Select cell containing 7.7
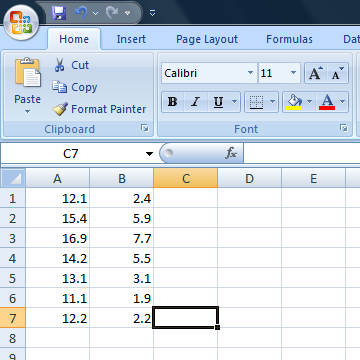 [122, 238]
